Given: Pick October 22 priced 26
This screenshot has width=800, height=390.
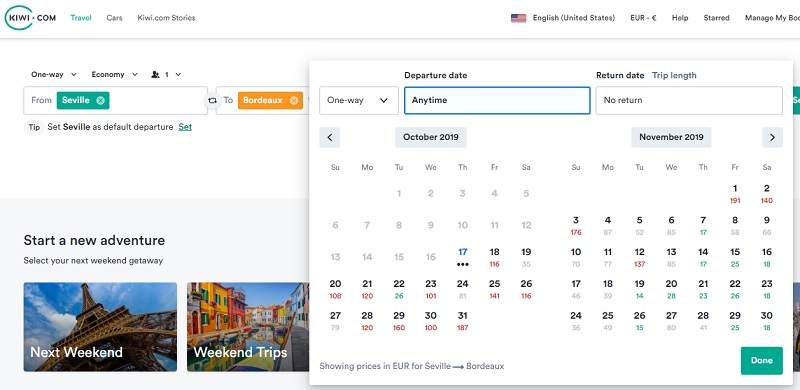Looking at the screenshot, I should click(399, 289).
